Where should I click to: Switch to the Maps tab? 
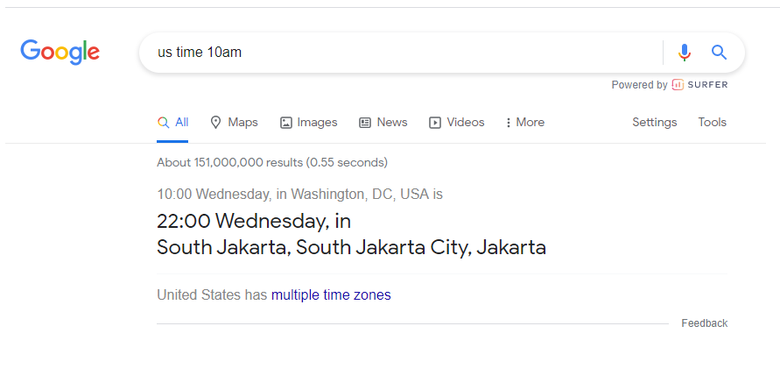pyautogui.click(x=234, y=122)
